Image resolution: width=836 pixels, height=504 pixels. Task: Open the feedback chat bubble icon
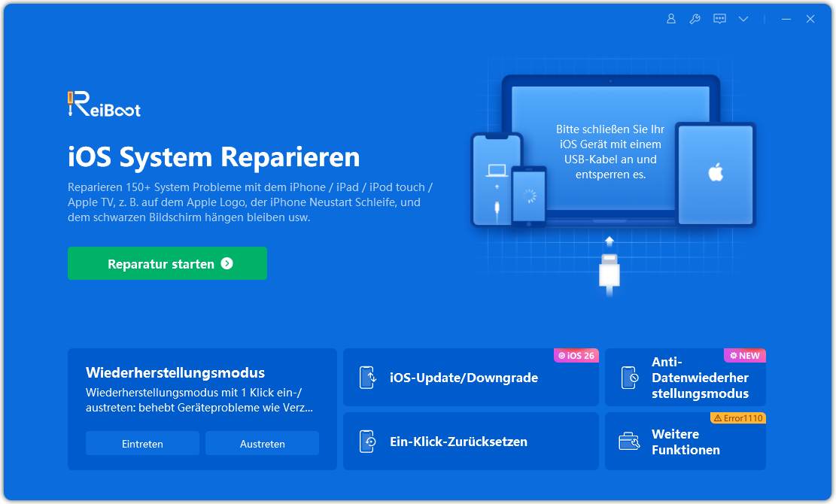point(719,19)
